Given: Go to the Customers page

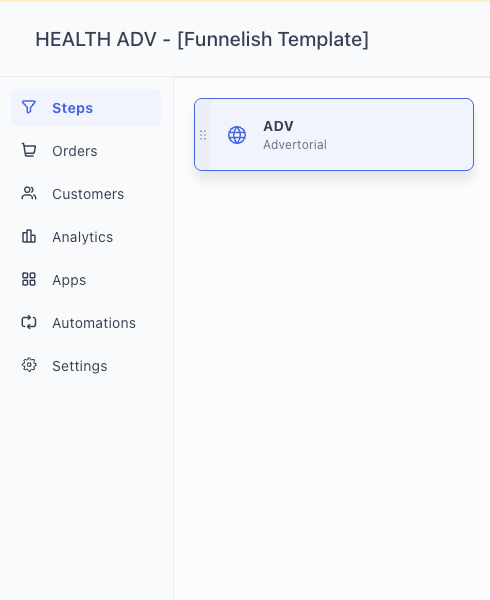Looking at the screenshot, I should coord(86,194).
